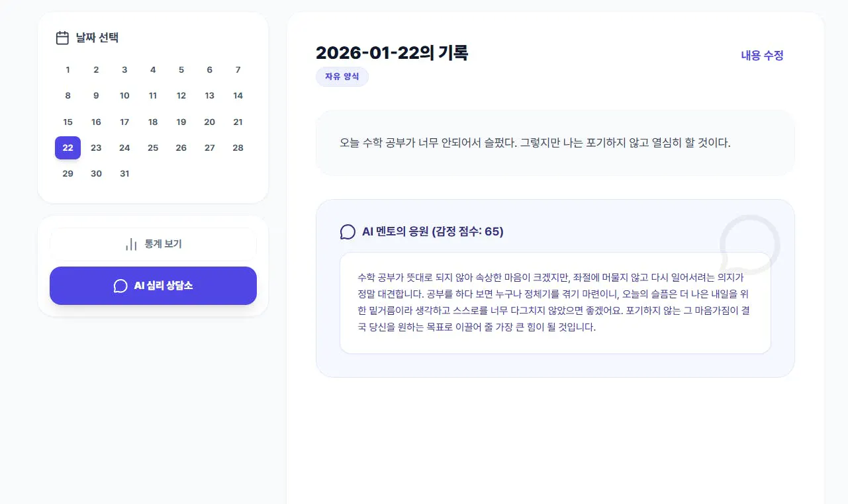Select the 자유 양식 tag badge
Screen dimensions: 848x504
click(342, 77)
